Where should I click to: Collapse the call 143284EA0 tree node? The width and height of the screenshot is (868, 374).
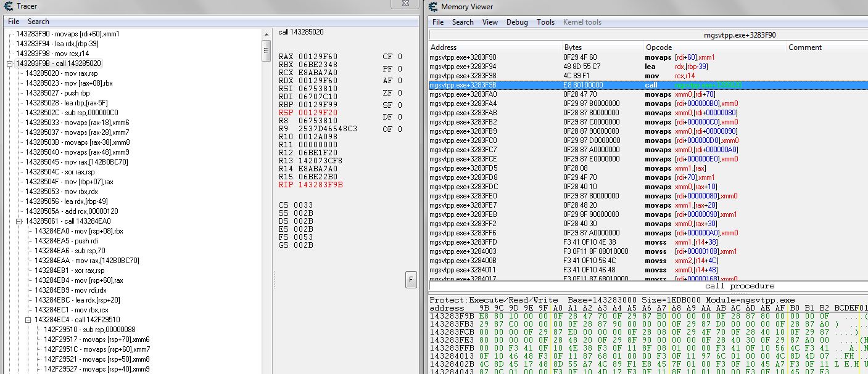tap(19, 221)
